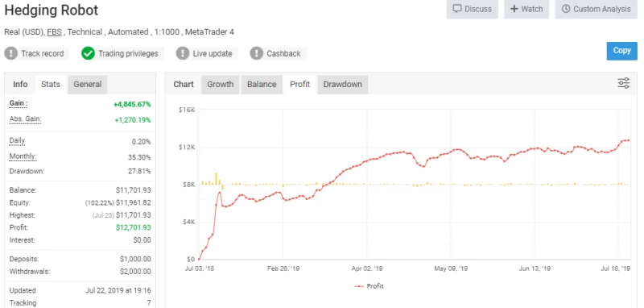The height and width of the screenshot is (308, 644).
Task: Click speech bubble icon in Discuss
Action: click(456, 9)
